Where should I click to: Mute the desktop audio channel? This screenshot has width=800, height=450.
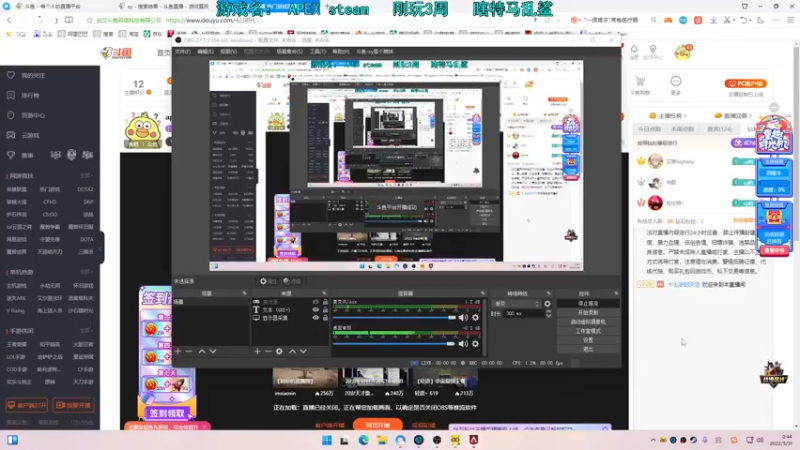pos(463,344)
